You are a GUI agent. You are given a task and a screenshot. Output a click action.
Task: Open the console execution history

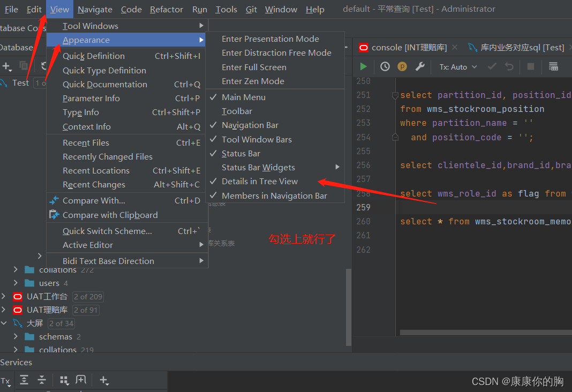pos(385,66)
